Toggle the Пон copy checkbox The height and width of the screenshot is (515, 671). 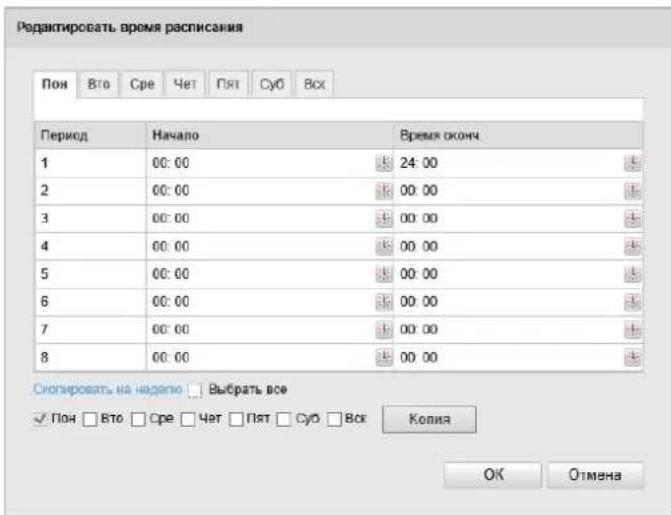coord(40,419)
